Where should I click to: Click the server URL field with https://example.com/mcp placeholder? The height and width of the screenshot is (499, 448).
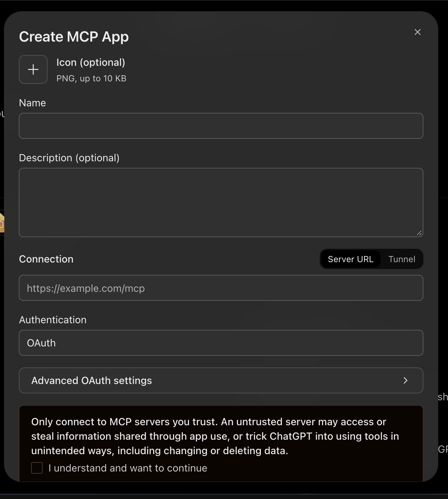point(221,288)
